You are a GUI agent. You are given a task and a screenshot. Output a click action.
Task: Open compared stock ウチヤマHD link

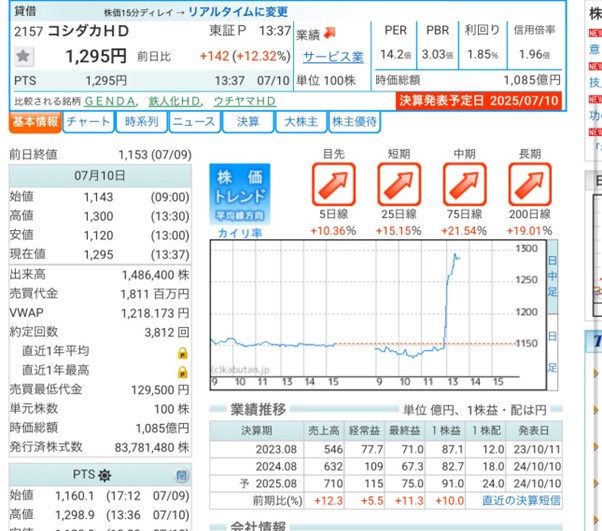(245, 101)
